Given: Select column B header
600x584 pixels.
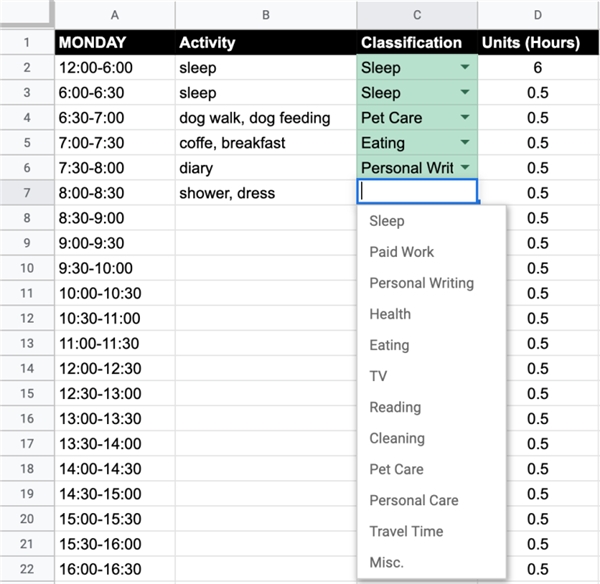Looking at the screenshot, I should 266,15.
